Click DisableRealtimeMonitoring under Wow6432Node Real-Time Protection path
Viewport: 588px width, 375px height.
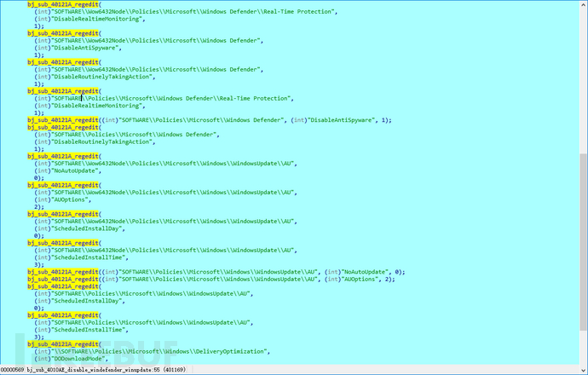pos(98,19)
